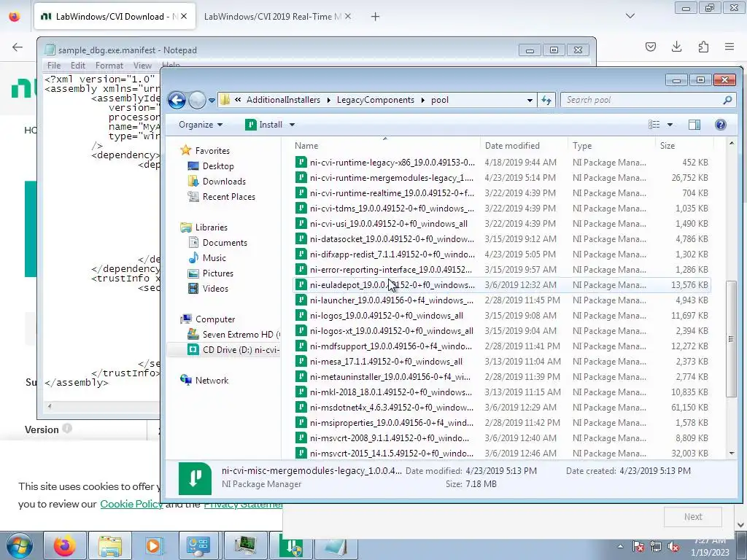Open Firefox from the taskbar
Image resolution: width=747 pixels, height=560 pixels.
coord(65,545)
